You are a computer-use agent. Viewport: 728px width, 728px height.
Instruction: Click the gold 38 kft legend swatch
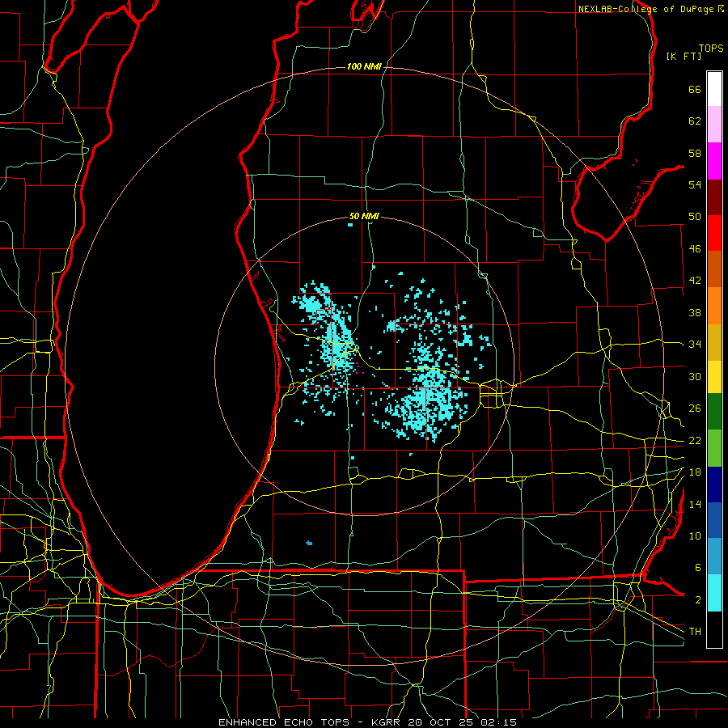(714, 342)
